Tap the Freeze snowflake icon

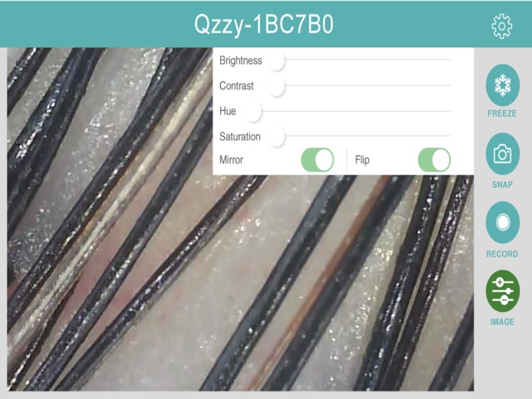[502, 85]
